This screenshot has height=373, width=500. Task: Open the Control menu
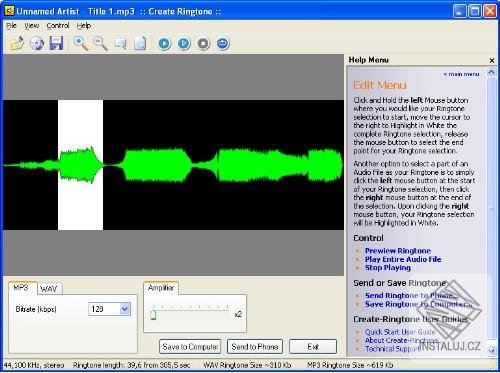[x=58, y=26]
